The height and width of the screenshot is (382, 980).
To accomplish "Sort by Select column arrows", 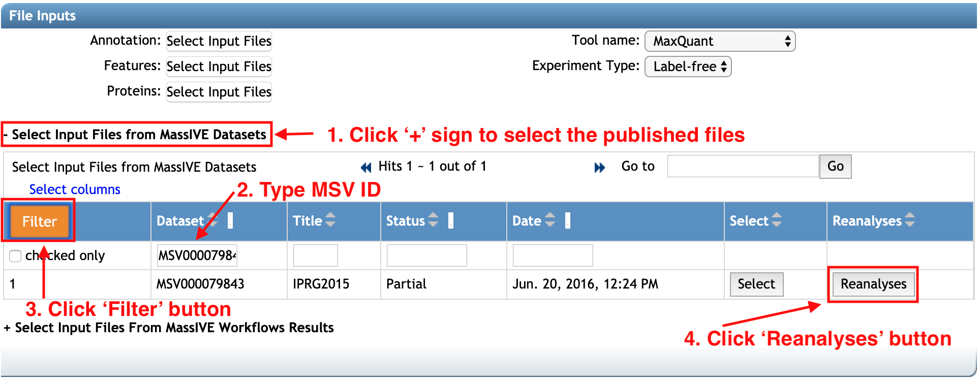I will point(776,220).
